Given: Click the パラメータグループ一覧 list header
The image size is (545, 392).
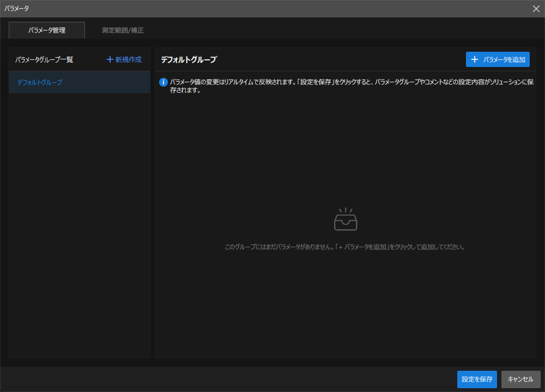Looking at the screenshot, I should (44, 60).
